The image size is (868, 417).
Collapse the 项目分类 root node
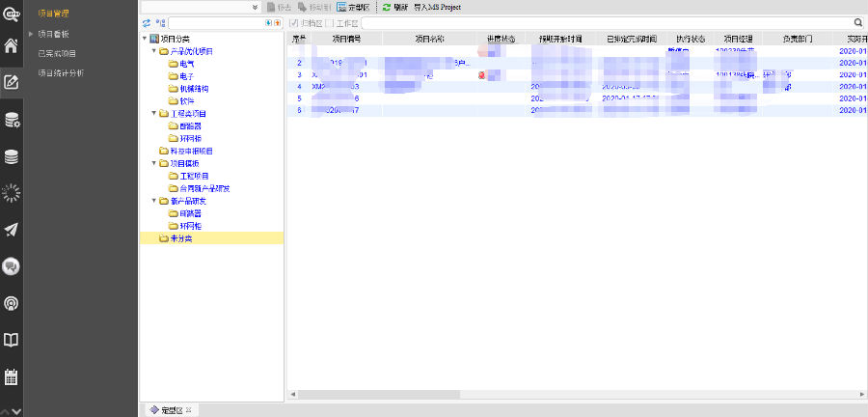click(x=145, y=39)
